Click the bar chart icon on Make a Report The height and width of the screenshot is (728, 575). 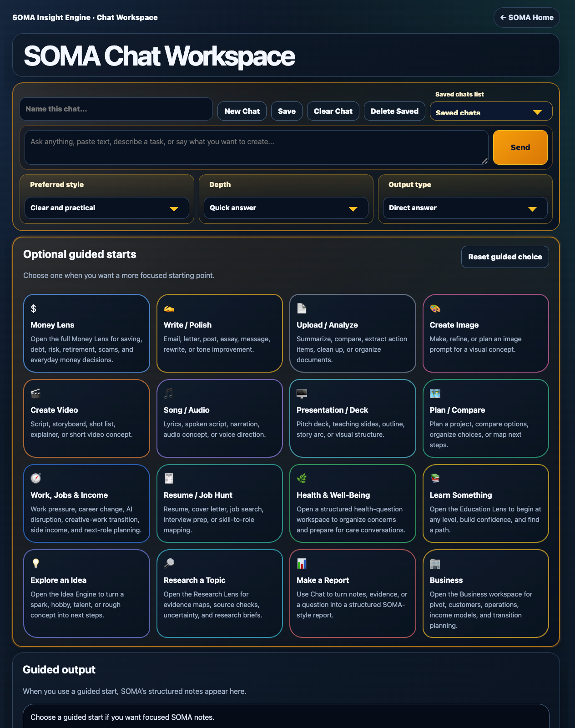pos(302,564)
